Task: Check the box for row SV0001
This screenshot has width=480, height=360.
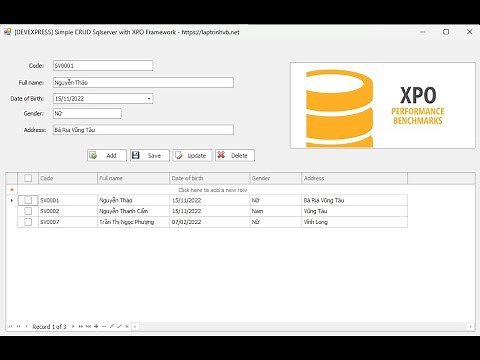Action: (x=28, y=200)
